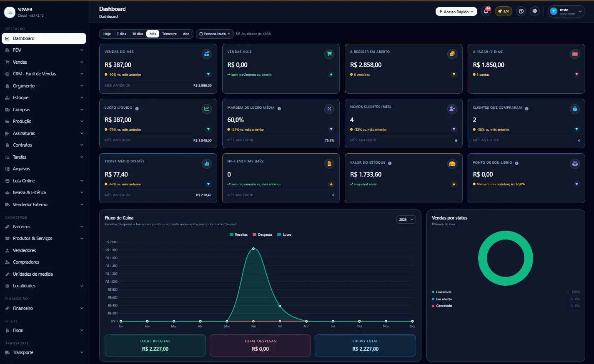The height and width of the screenshot is (364, 594).
Task: Open the Acesso Rápido dropdown
Action: click(456, 12)
